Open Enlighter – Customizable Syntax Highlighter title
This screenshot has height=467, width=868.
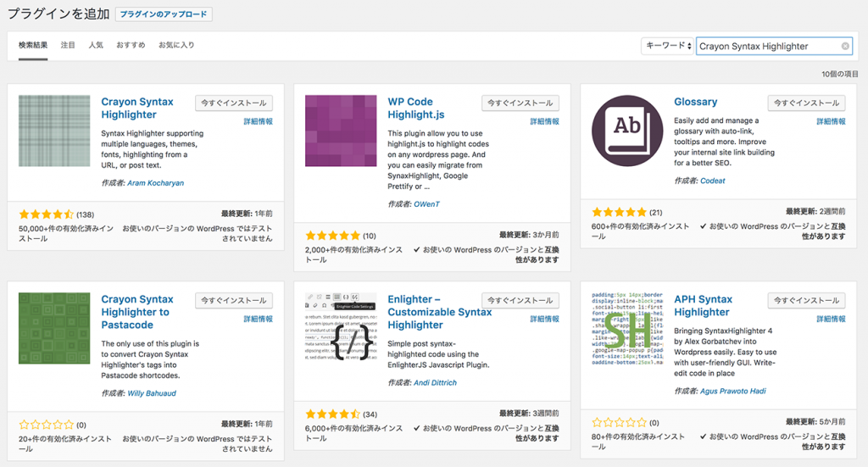440,312
